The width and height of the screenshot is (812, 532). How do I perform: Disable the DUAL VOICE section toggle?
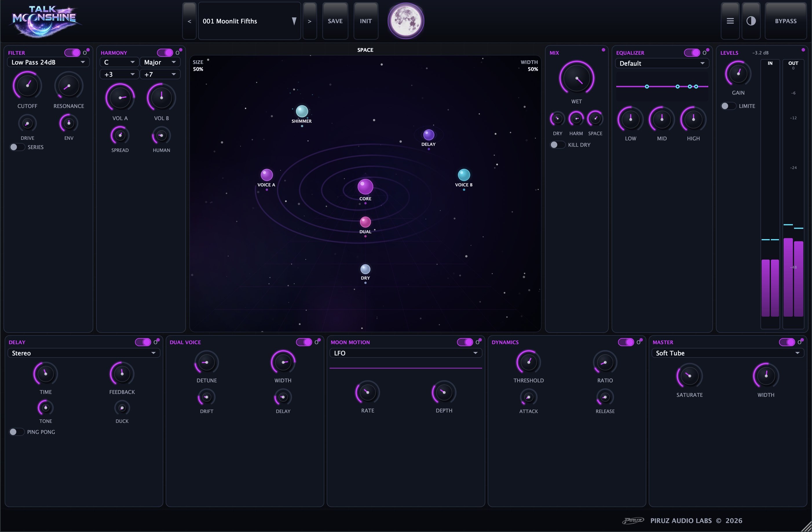pos(304,342)
